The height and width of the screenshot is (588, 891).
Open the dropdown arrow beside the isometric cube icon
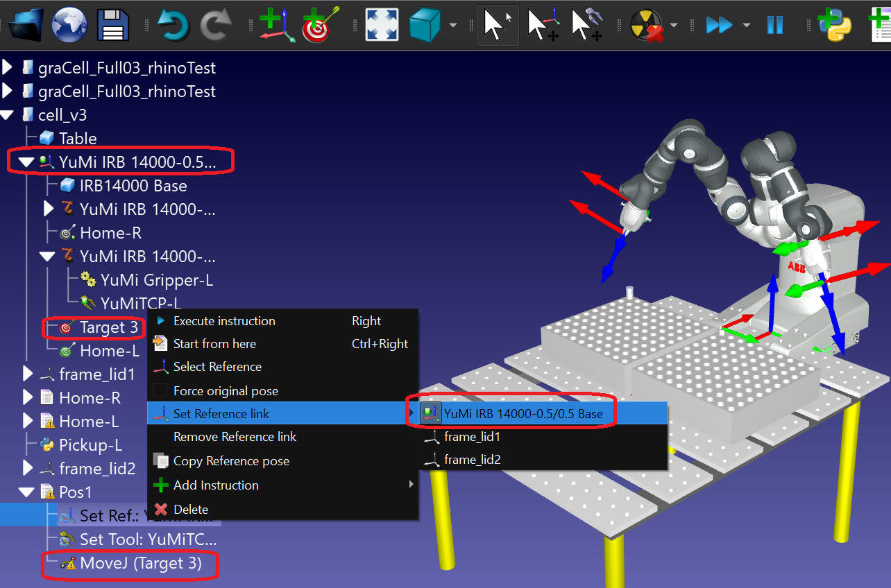click(x=453, y=26)
